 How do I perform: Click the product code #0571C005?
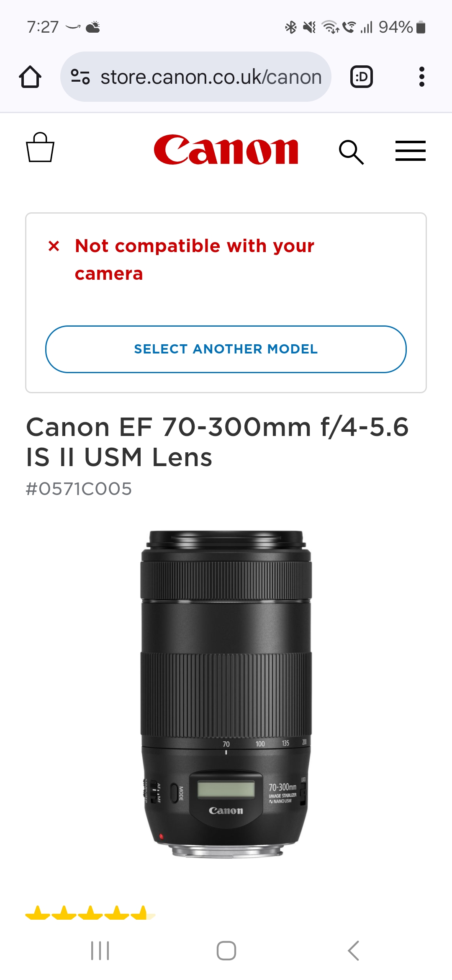[x=78, y=487]
